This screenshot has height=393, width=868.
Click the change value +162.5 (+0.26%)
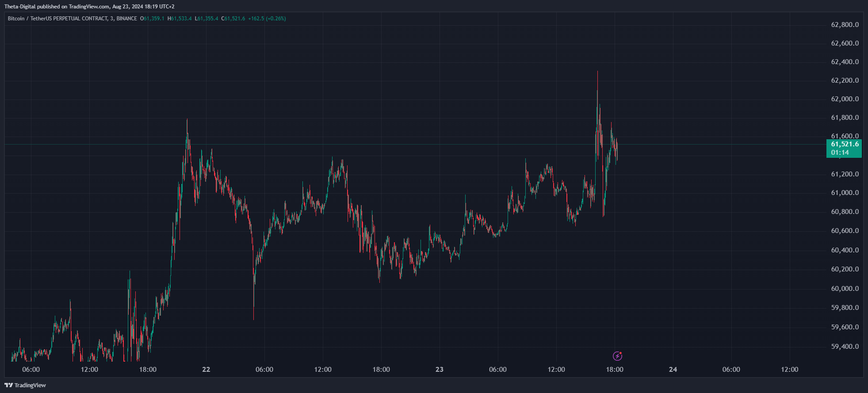(x=267, y=19)
